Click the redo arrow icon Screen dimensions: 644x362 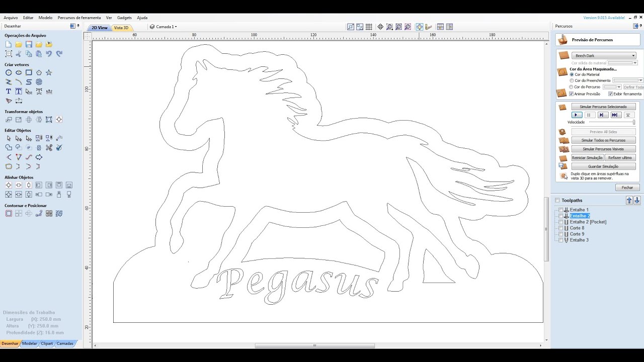(x=59, y=54)
